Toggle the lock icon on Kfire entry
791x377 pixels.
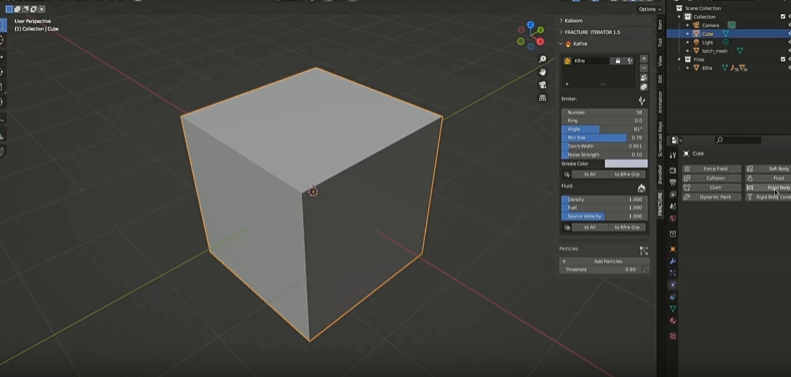click(x=617, y=61)
